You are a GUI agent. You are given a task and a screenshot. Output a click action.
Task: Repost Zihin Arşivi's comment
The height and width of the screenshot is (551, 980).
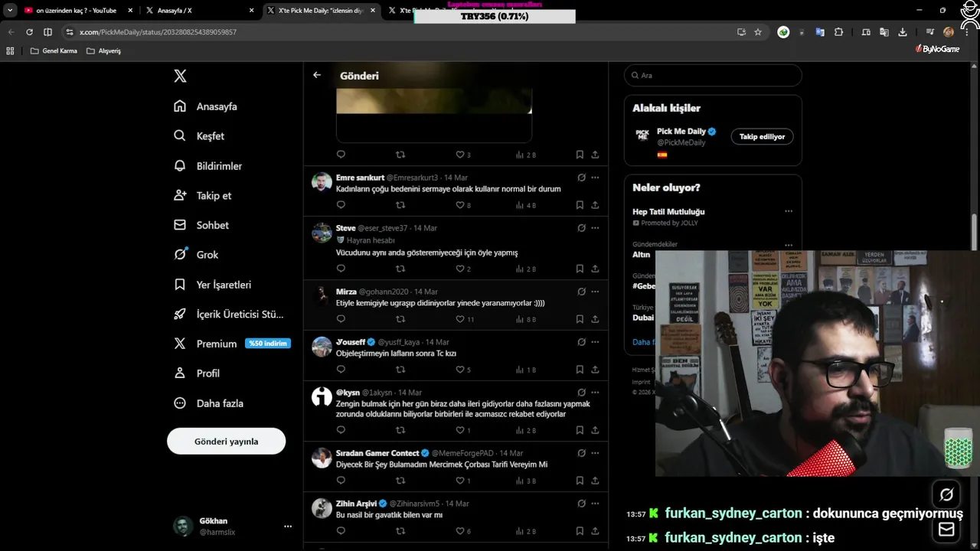[x=400, y=531]
